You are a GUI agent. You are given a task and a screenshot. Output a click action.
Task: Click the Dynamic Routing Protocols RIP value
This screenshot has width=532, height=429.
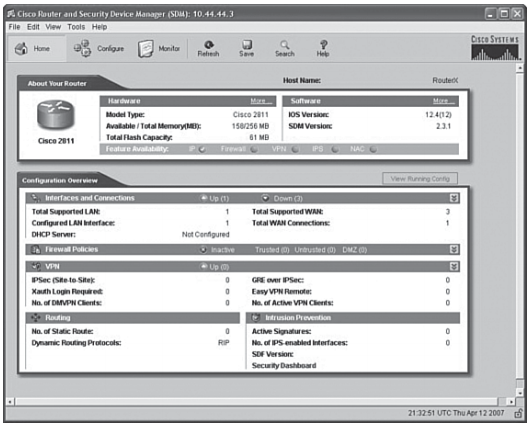(x=224, y=343)
